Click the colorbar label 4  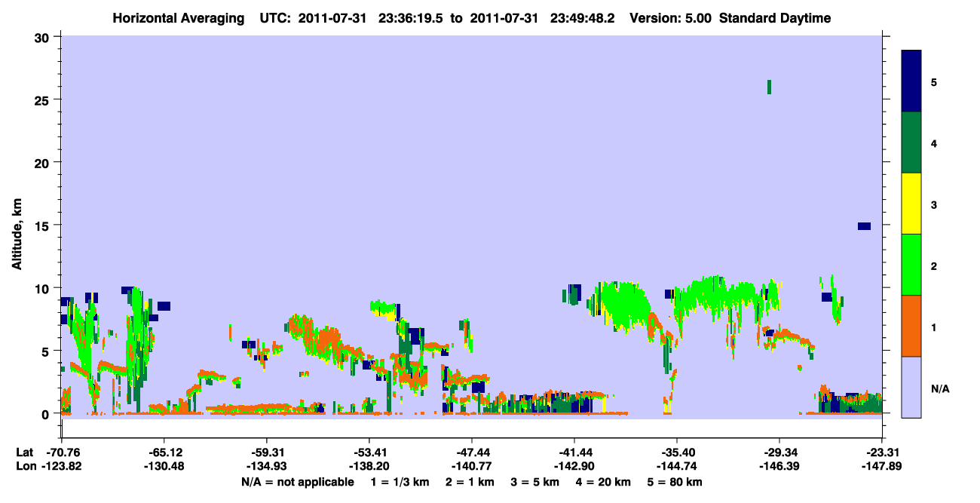pyautogui.click(x=933, y=143)
